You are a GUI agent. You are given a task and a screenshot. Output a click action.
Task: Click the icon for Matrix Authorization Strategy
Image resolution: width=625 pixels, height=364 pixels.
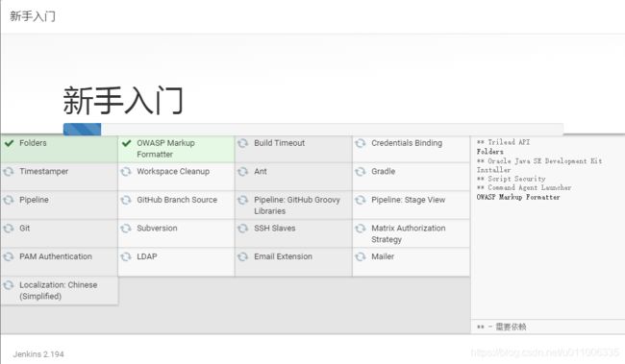tap(361, 229)
